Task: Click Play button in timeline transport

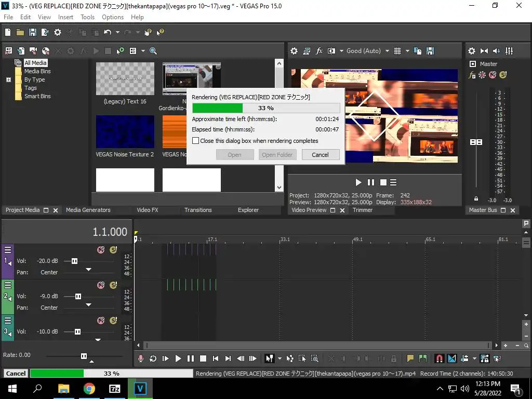Action: (178, 358)
